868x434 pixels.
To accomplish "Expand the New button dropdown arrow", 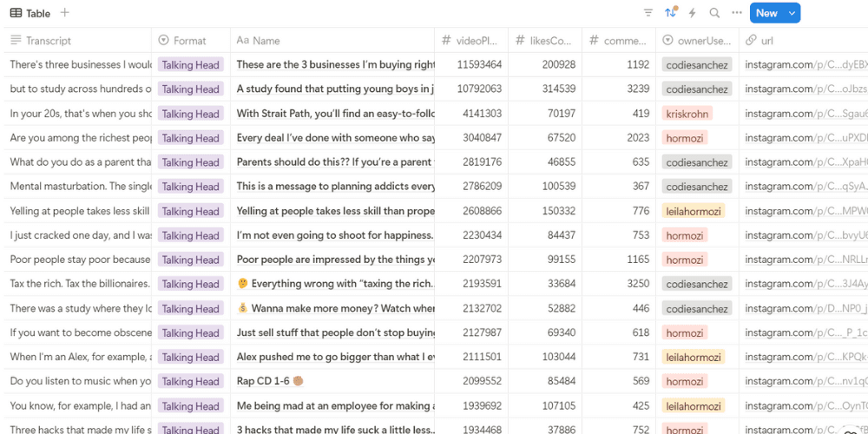I will tap(792, 13).
